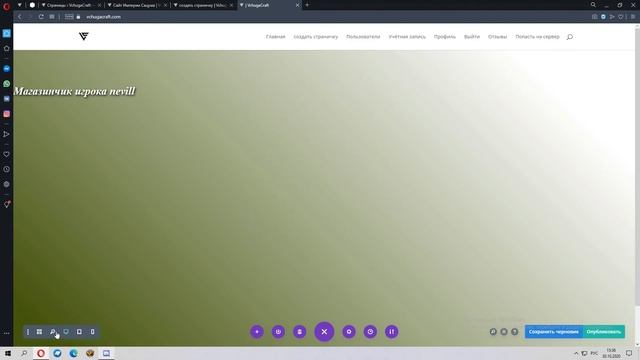This screenshot has height=360, width=640.
Task: Open portability arrows icon in purple toolbar
Action: click(x=391, y=332)
